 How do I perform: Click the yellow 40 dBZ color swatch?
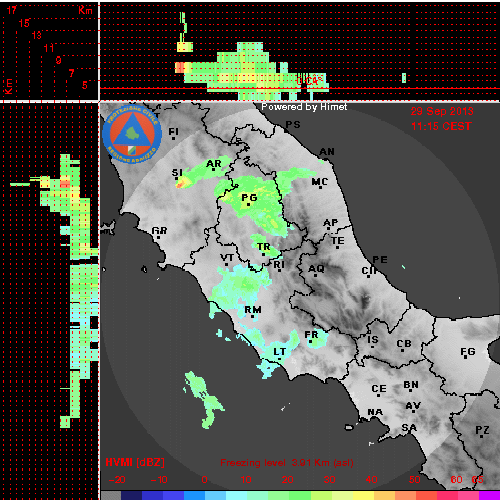(x=363, y=495)
